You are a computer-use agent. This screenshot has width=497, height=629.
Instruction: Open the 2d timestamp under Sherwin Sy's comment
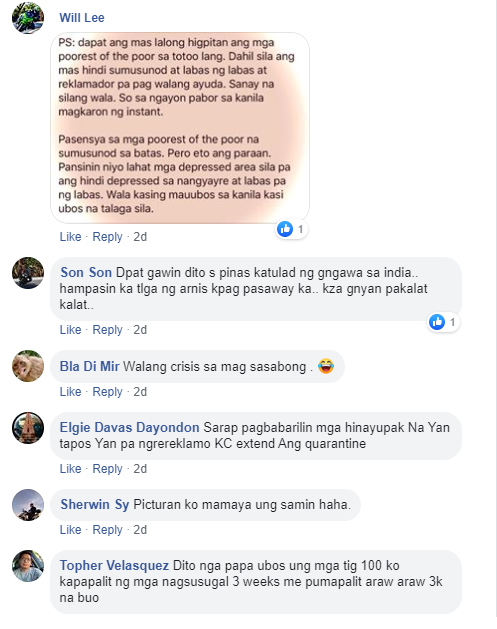pos(140,530)
